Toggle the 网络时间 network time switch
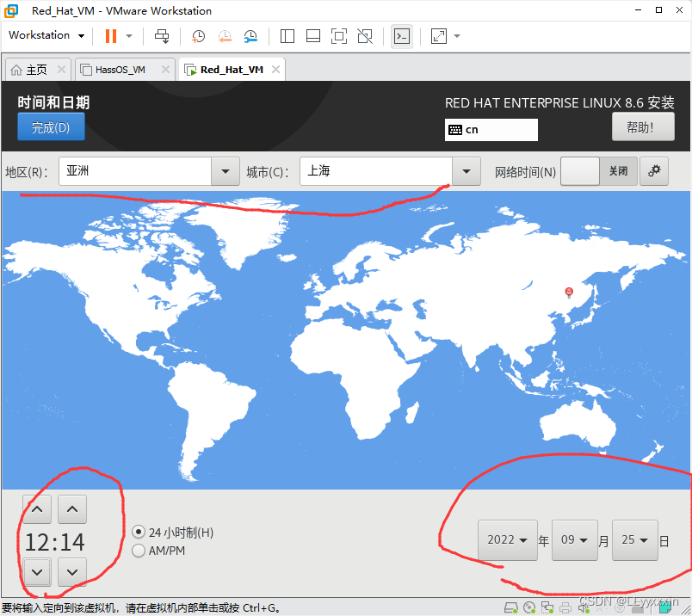The height and width of the screenshot is (616, 692). click(x=599, y=171)
